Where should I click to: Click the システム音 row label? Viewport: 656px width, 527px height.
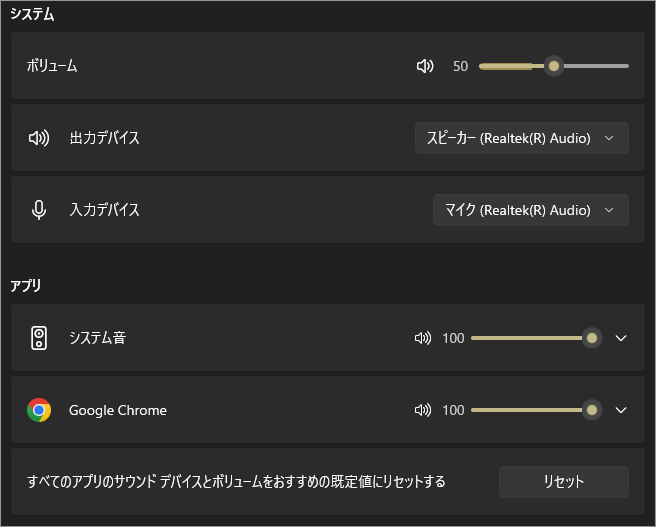(97, 338)
